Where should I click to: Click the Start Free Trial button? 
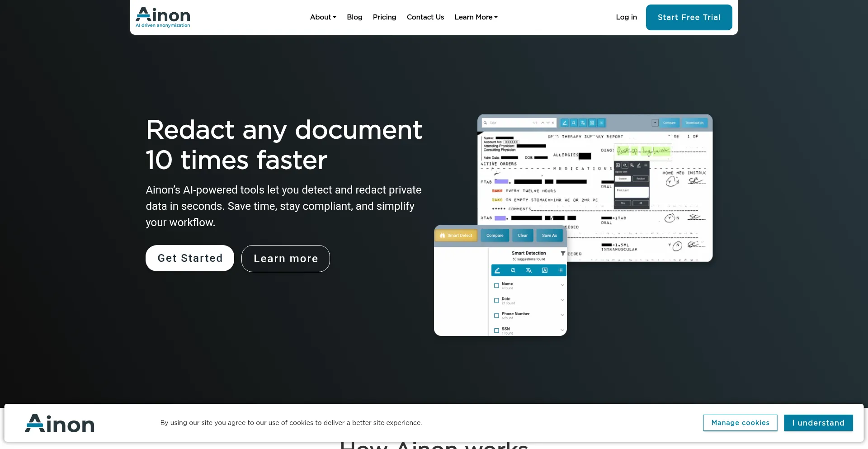[689, 17]
